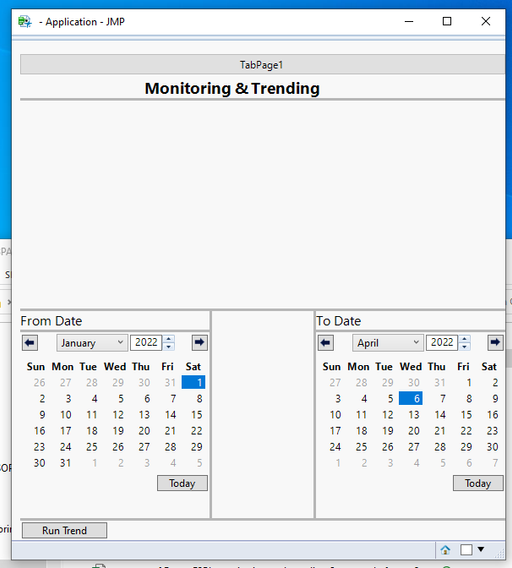512x568 pixels.
Task: Toggle the checkbox in bottom status bar
Action: [466, 550]
